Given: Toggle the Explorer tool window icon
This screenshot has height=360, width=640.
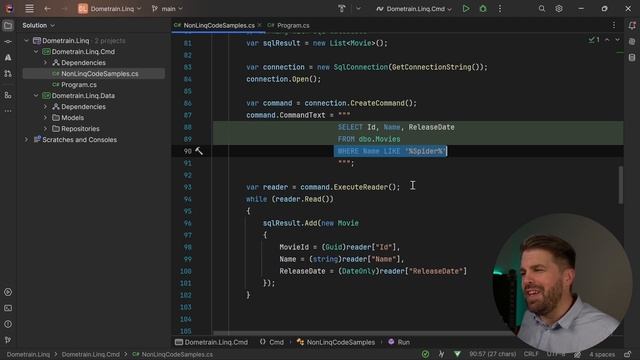Looking at the screenshot, I should pos(8,26).
